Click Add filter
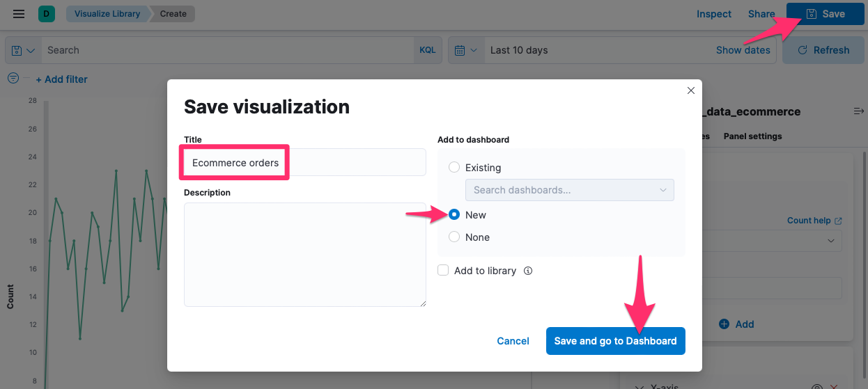The height and width of the screenshot is (389, 868). (62, 79)
